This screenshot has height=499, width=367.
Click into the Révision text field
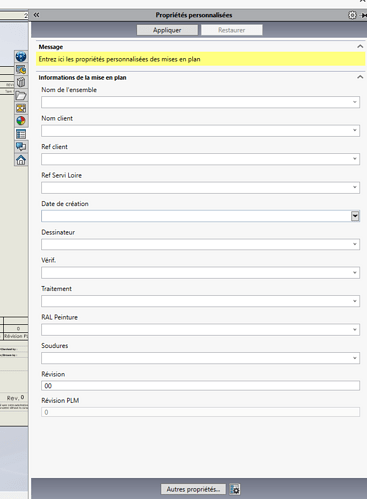pyautogui.click(x=200, y=386)
